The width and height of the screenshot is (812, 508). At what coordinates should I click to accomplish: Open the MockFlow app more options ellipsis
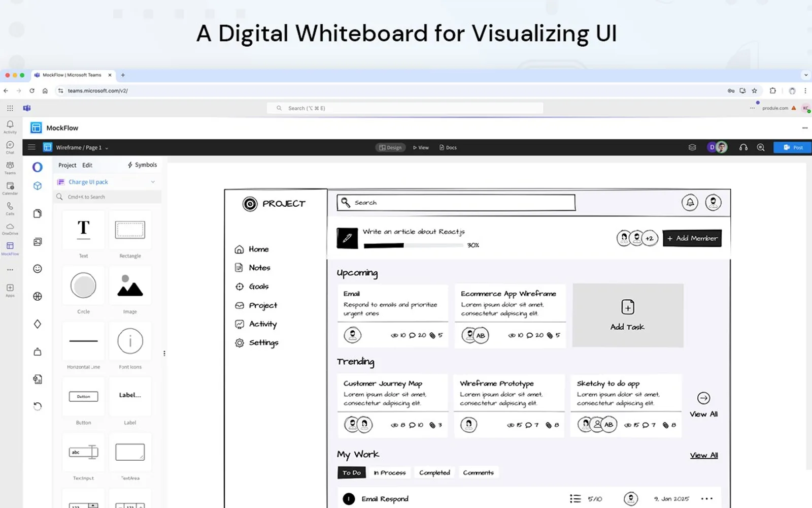point(805,128)
